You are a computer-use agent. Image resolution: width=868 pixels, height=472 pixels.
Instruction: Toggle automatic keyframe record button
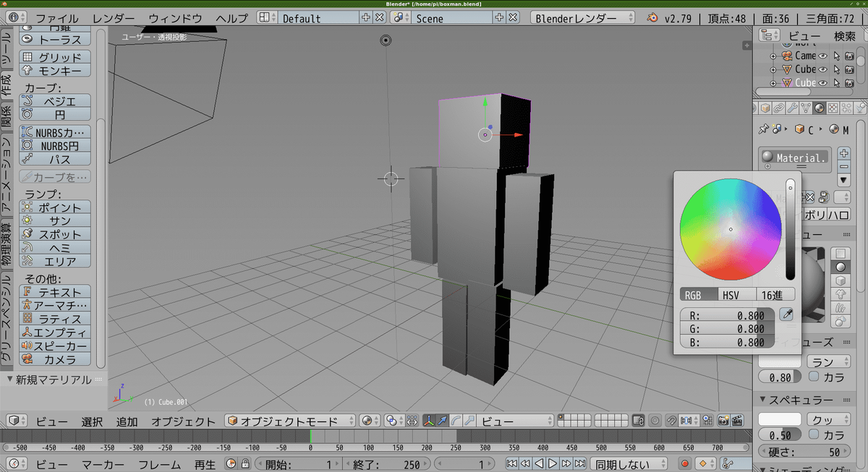[x=685, y=463]
